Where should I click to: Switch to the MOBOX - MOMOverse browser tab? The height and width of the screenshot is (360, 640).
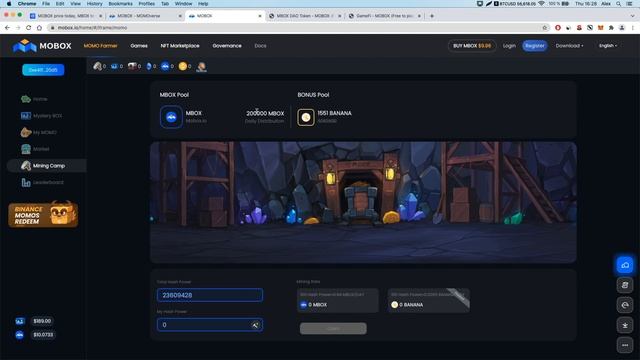(x=145, y=16)
